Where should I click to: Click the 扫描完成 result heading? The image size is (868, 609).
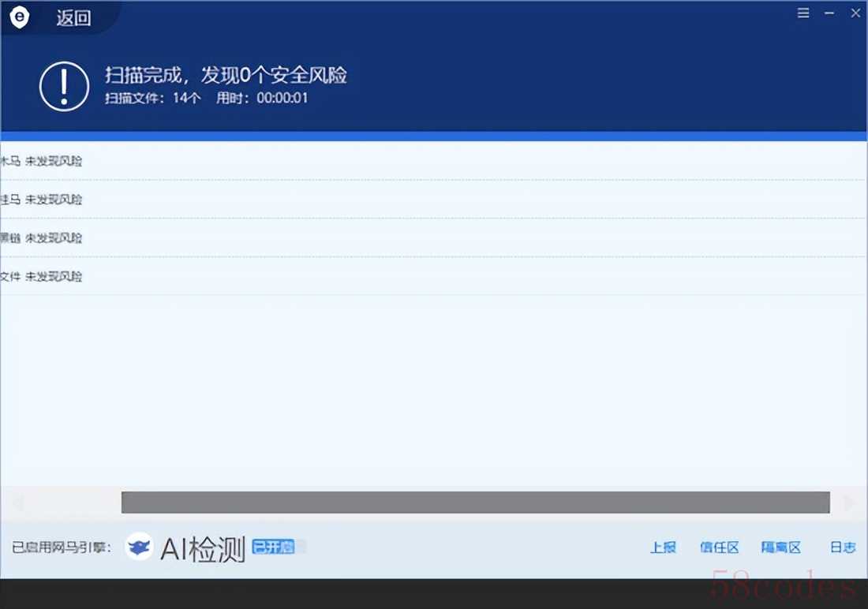pyautogui.click(x=226, y=75)
